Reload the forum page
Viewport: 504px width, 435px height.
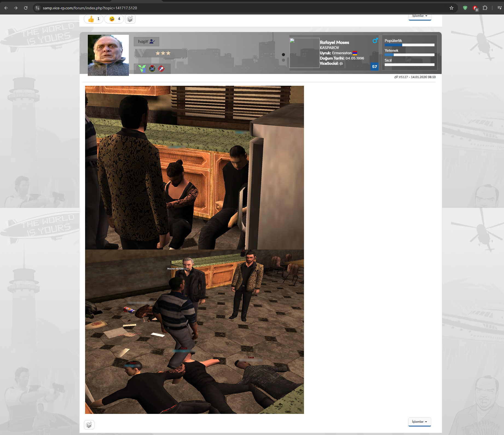click(26, 8)
